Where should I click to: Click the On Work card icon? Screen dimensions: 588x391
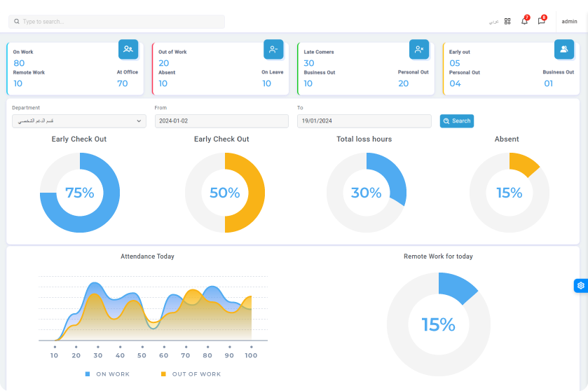[x=128, y=49]
